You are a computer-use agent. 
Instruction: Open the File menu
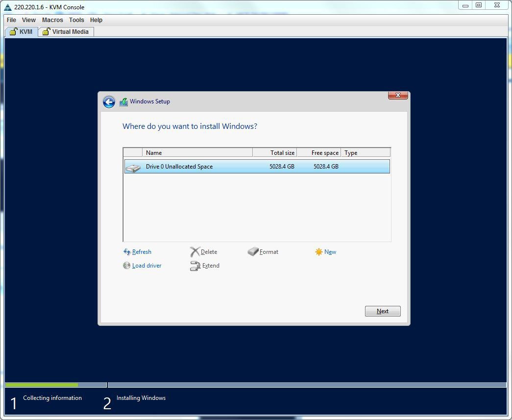point(11,20)
